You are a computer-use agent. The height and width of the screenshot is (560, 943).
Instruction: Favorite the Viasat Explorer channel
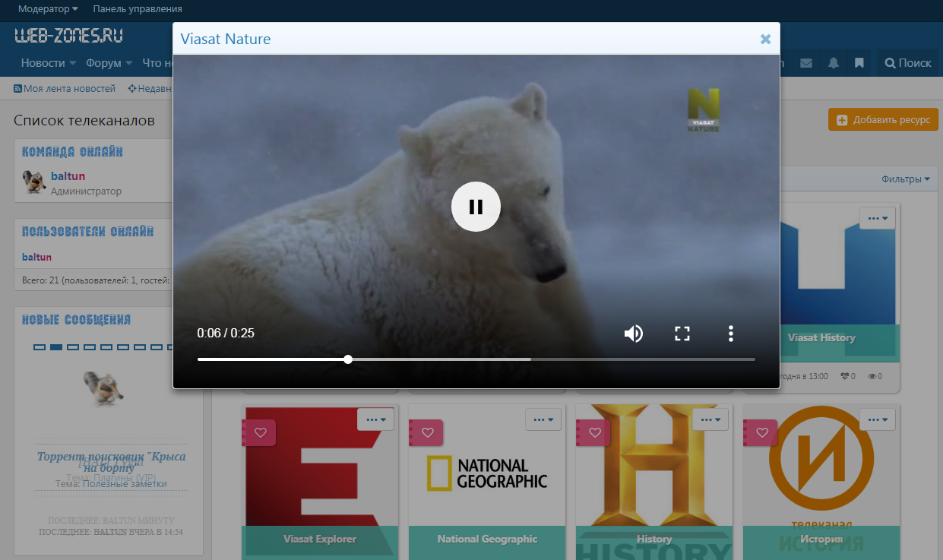pos(261,432)
